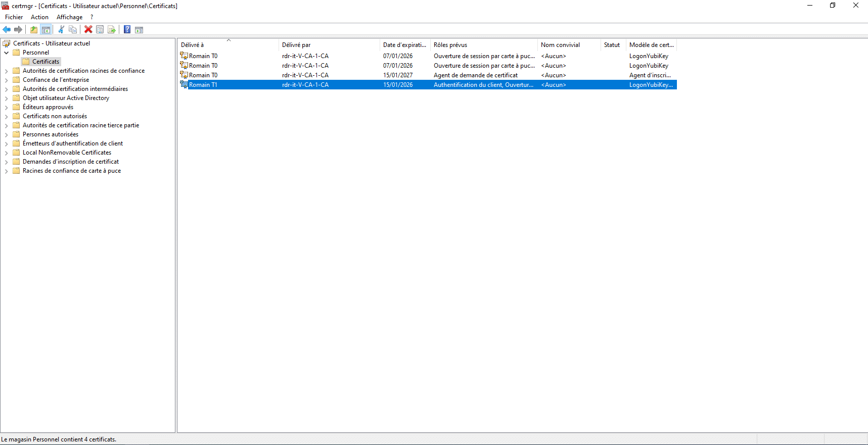Sort by the Date d'expiration column header
The image size is (868, 445).
pos(404,45)
